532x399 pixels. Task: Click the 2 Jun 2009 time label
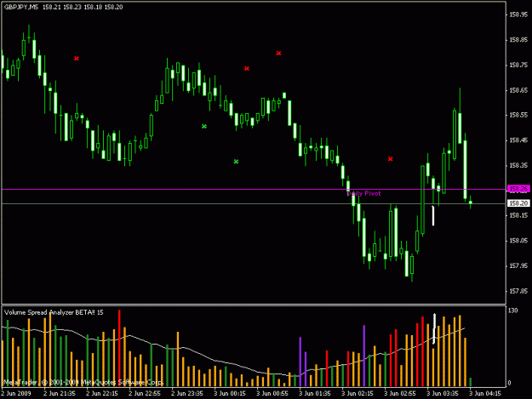point(16,394)
